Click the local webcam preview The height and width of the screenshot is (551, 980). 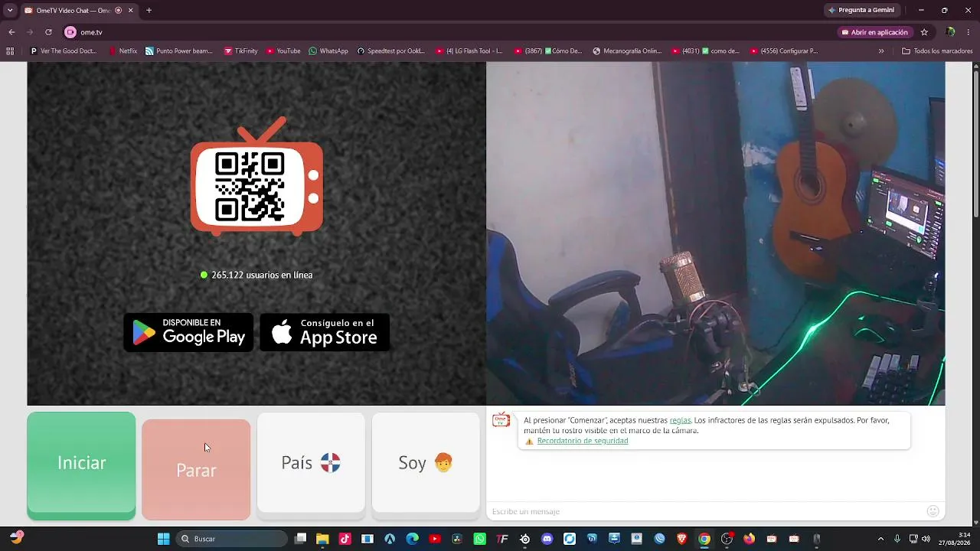(x=715, y=233)
